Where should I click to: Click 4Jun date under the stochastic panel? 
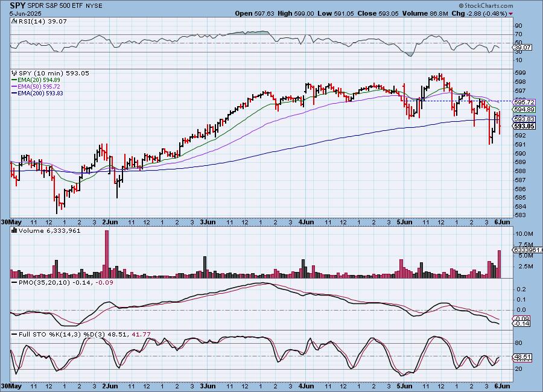click(306, 386)
